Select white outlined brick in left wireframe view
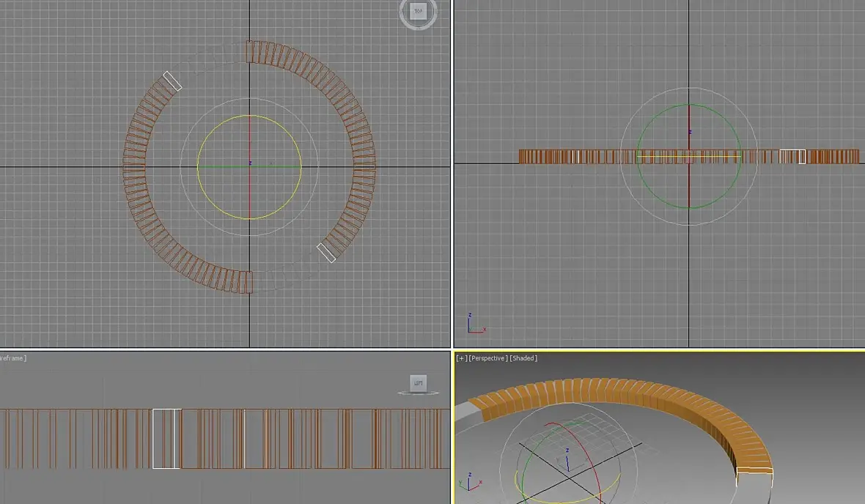Screen dimensions: 865x504 click(166, 439)
